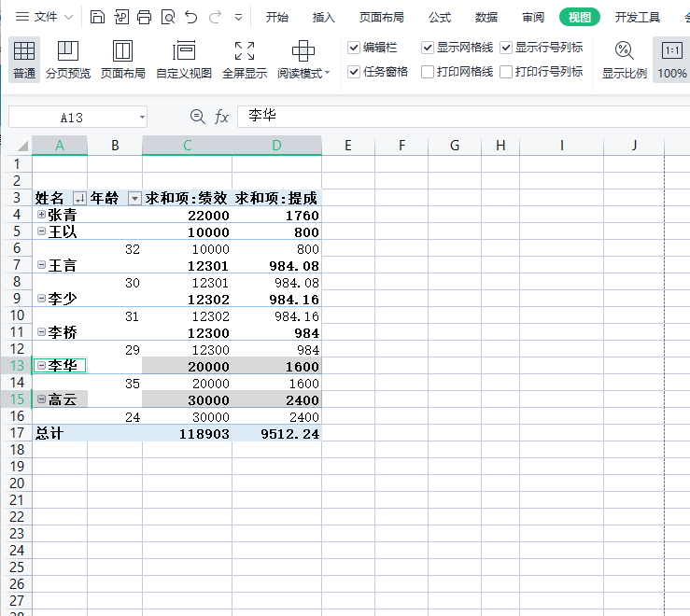Open Print Preview icon
This screenshot has width=690, height=616.
pyautogui.click(x=168, y=17)
